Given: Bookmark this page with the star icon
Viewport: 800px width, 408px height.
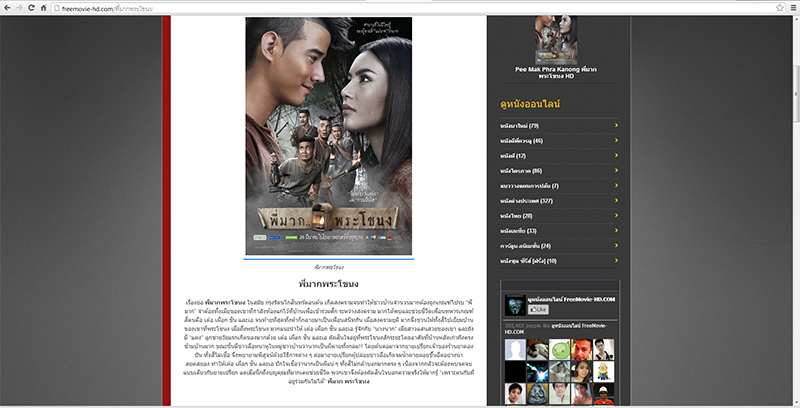Looking at the screenshot, I should (780, 8).
